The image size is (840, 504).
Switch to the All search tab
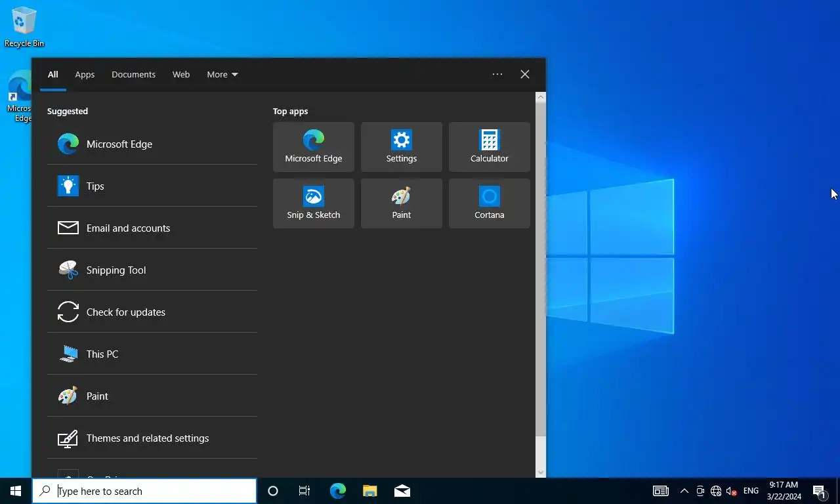53,74
